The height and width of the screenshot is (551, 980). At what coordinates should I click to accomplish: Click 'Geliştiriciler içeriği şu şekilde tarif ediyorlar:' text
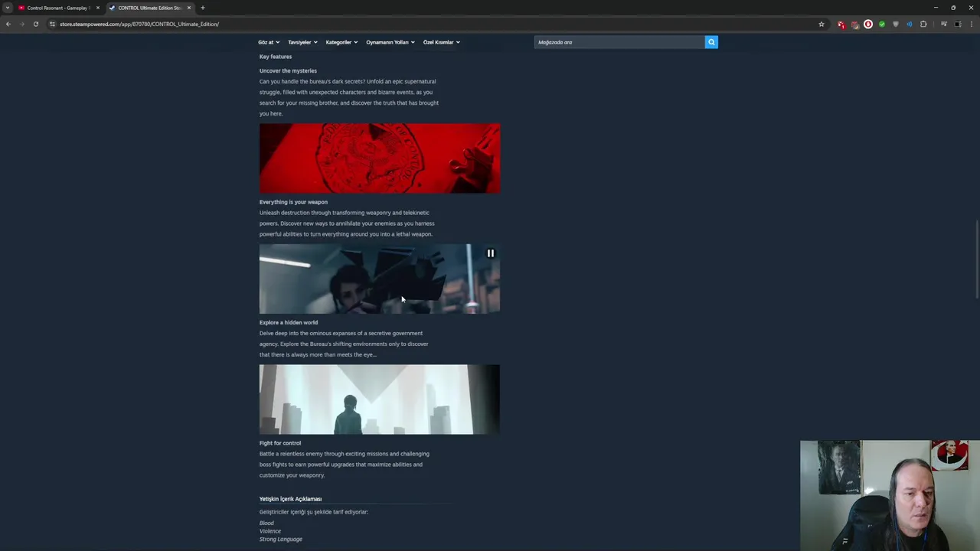pyautogui.click(x=314, y=512)
